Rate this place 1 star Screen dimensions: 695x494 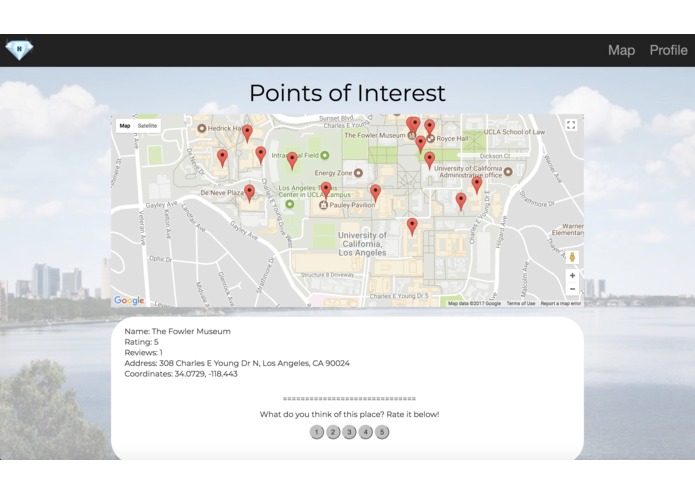point(316,432)
